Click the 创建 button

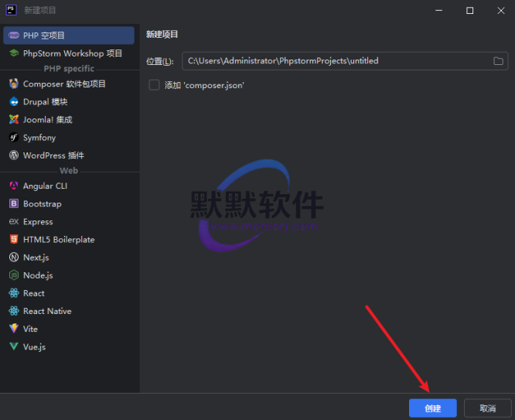coord(432,408)
